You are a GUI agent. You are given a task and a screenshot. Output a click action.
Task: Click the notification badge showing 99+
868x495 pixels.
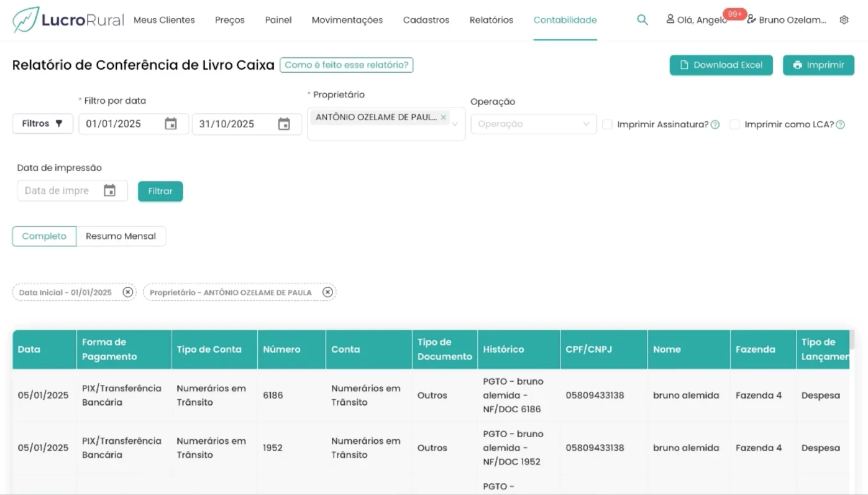coord(735,14)
